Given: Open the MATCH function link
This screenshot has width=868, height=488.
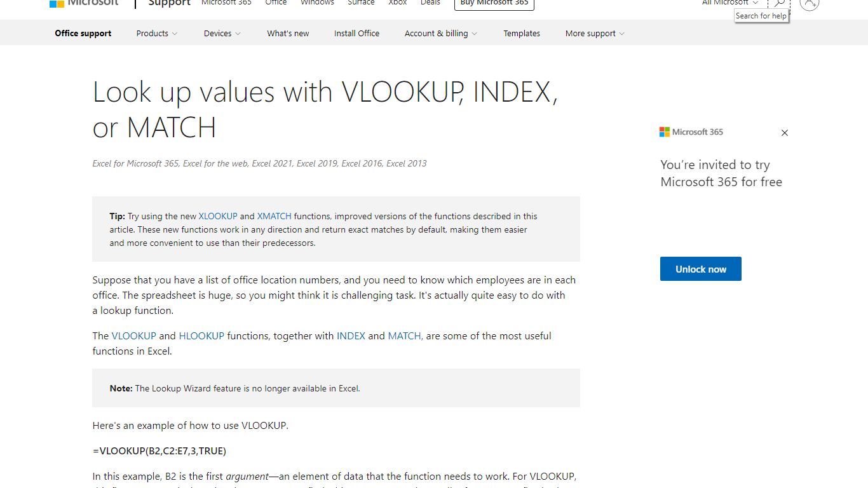Looking at the screenshot, I should coord(405,335).
